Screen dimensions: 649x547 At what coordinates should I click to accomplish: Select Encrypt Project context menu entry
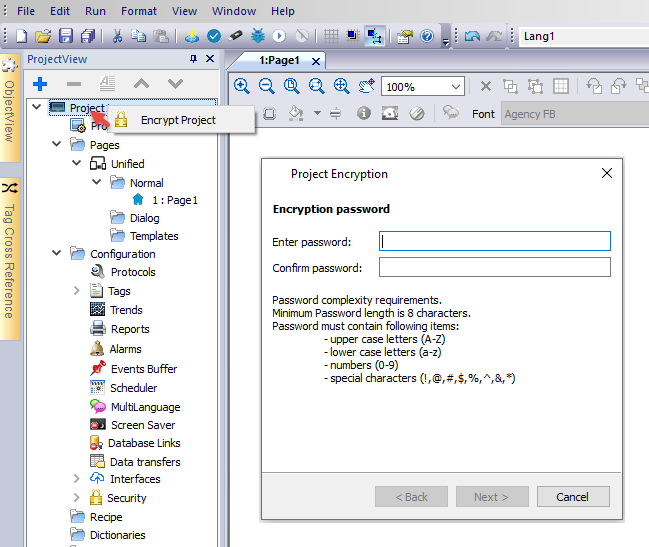point(178,120)
